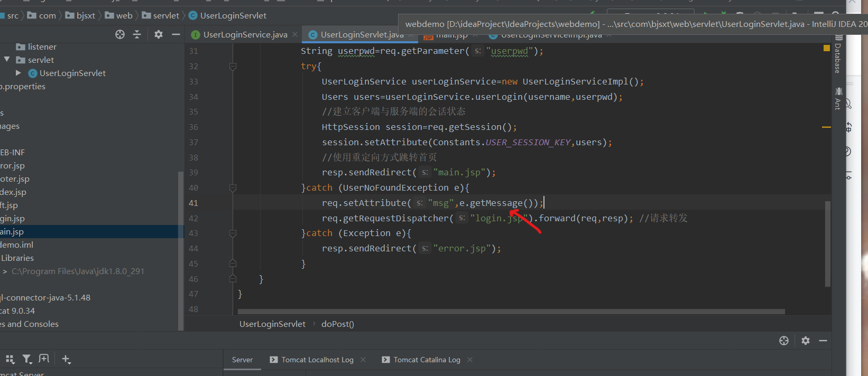This screenshot has width=868, height=376.
Task: Open Project panel settings gear
Action: pos(158,34)
